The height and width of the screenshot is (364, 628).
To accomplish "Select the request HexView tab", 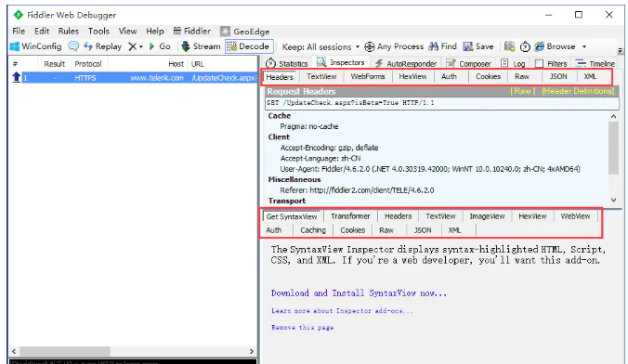I will point(412,76).
